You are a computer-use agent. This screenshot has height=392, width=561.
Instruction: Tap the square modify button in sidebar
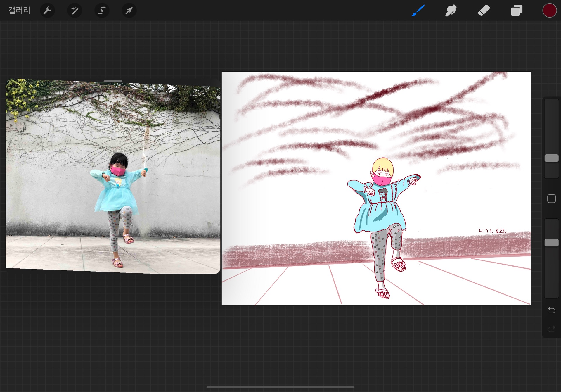[551, 199]
